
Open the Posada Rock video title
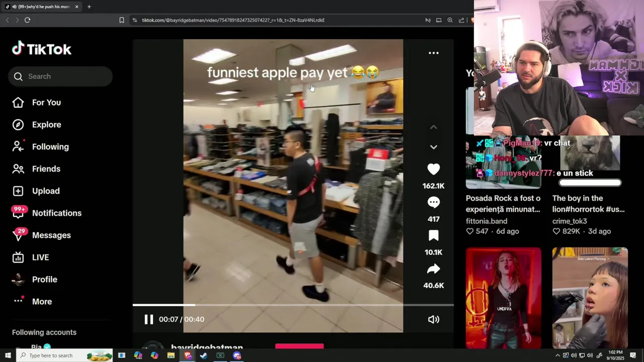[503, 204]
